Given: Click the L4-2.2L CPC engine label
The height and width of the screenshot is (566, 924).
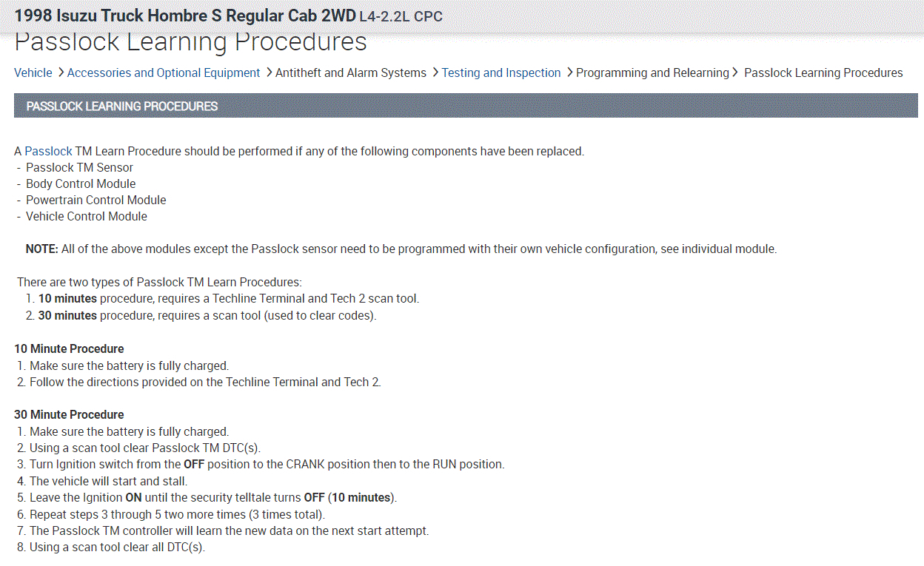Looking at the screenshot, I should [401, 16].
